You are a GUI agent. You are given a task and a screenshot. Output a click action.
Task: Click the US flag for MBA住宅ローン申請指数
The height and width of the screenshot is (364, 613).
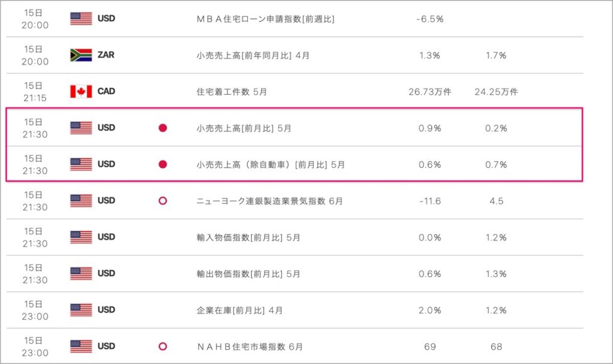pos(81,19)
